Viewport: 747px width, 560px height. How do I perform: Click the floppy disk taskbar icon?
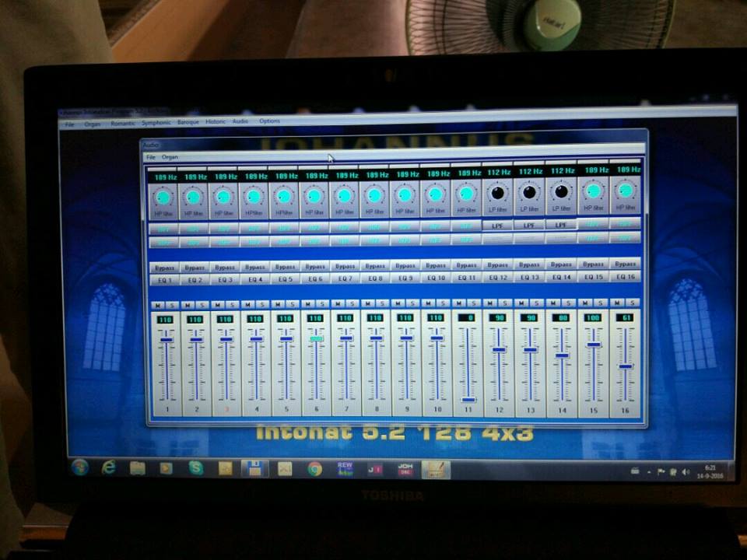pyautogui.click(x=254, y=469)
